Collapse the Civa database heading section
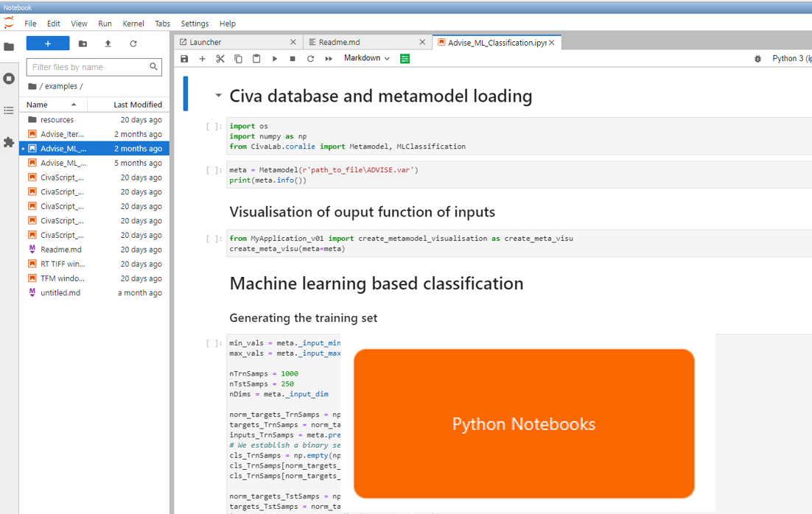812x514 pixels. coord(218,95)
